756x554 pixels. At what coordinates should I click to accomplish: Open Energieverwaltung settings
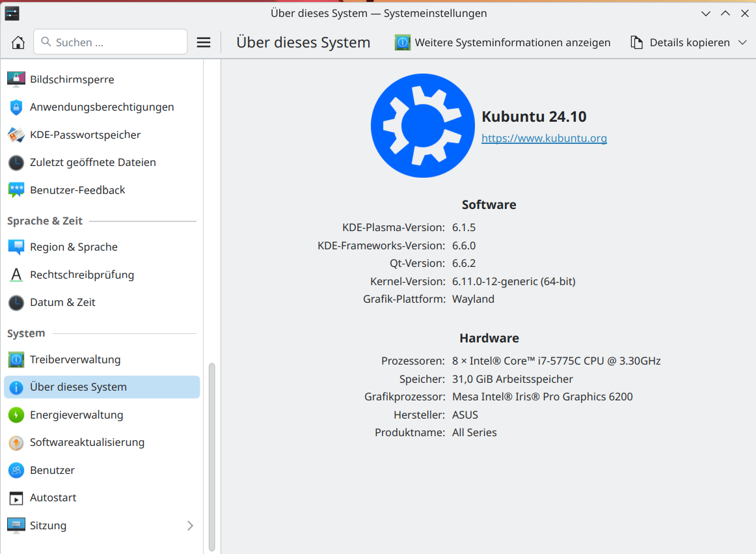click(x=101, y=415)
